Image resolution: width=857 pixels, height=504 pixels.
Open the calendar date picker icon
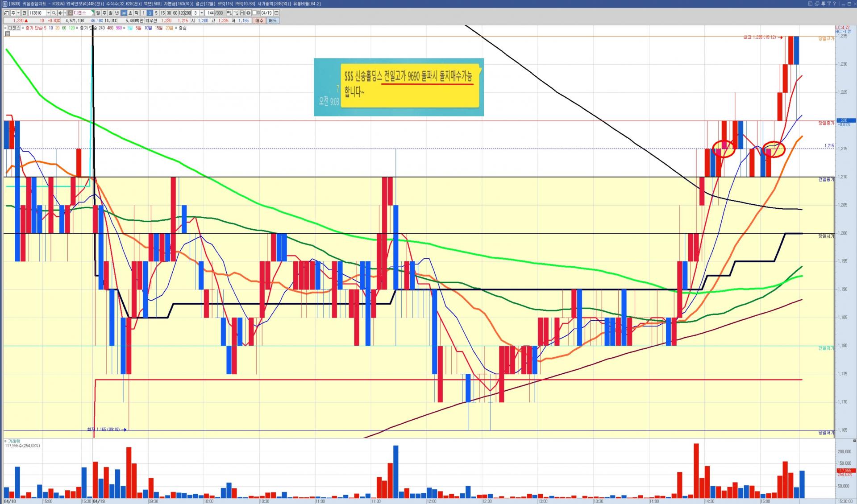[276, 13]
